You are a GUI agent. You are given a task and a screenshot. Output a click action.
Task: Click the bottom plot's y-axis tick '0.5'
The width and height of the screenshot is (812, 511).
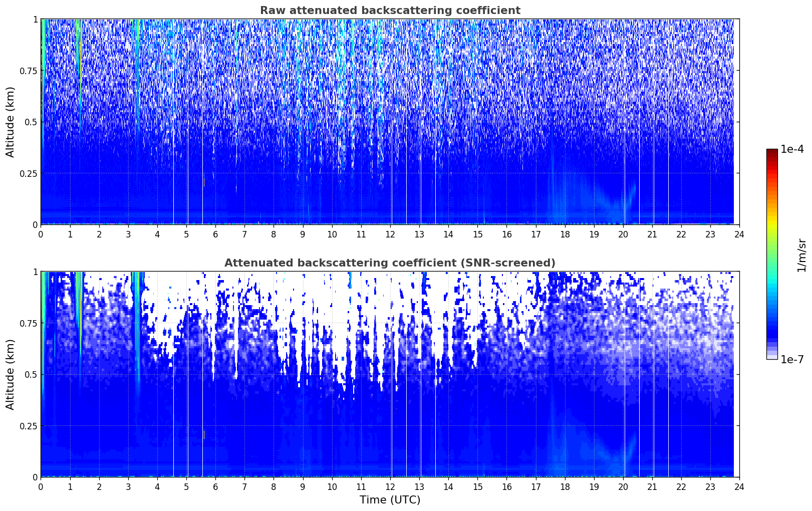click(x=31, y=374)
